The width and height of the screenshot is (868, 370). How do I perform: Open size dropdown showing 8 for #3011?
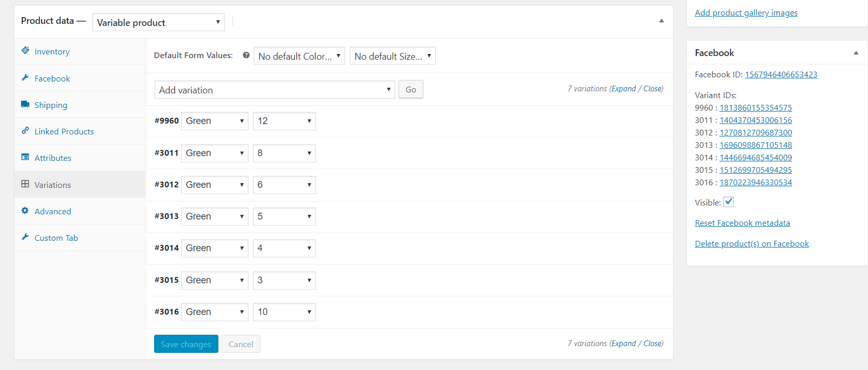284,153
